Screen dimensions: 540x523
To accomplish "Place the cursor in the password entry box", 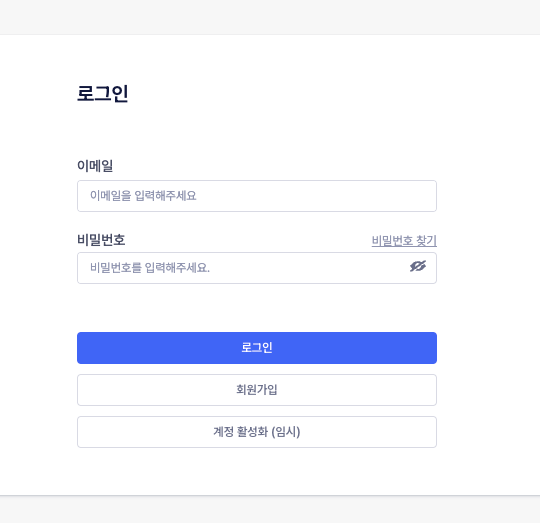I will tap(257, 268).
